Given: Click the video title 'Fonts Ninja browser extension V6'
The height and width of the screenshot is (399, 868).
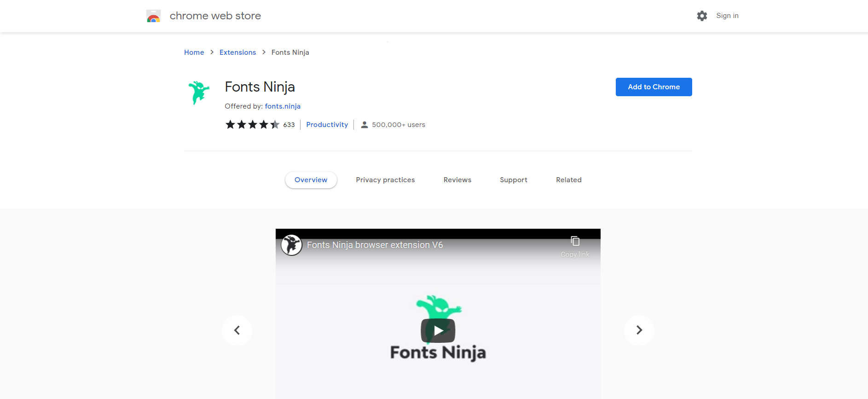Looking at the screenshot, I should [375, 245].
